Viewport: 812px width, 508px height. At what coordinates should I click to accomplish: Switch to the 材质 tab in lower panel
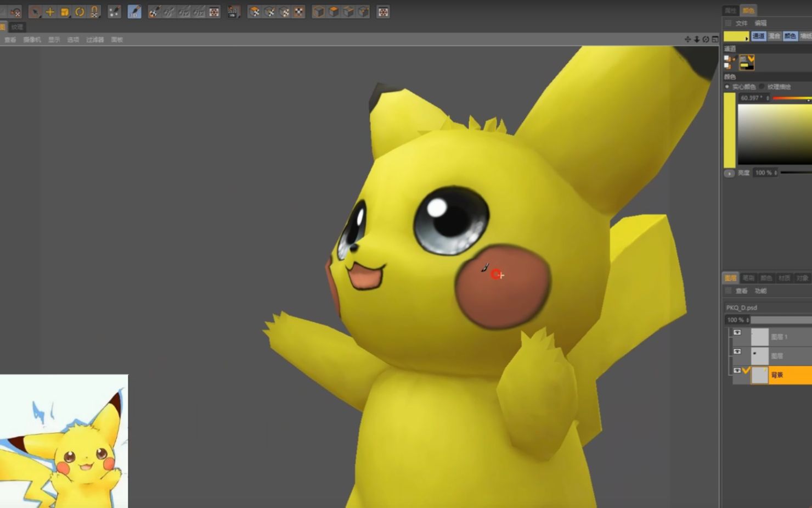pyautogui.click(x=785, y=278)
